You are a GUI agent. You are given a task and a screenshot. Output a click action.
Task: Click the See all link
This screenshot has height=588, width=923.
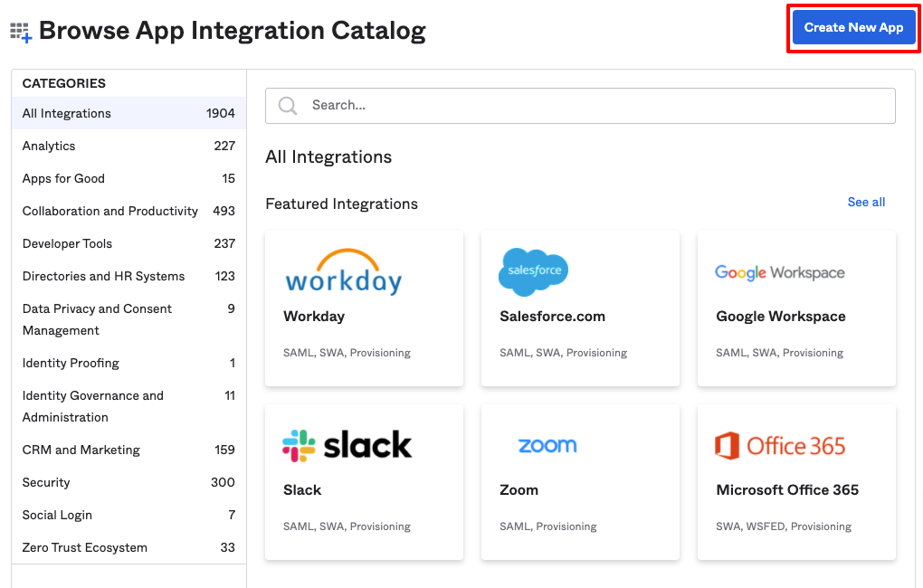point(865,202)
